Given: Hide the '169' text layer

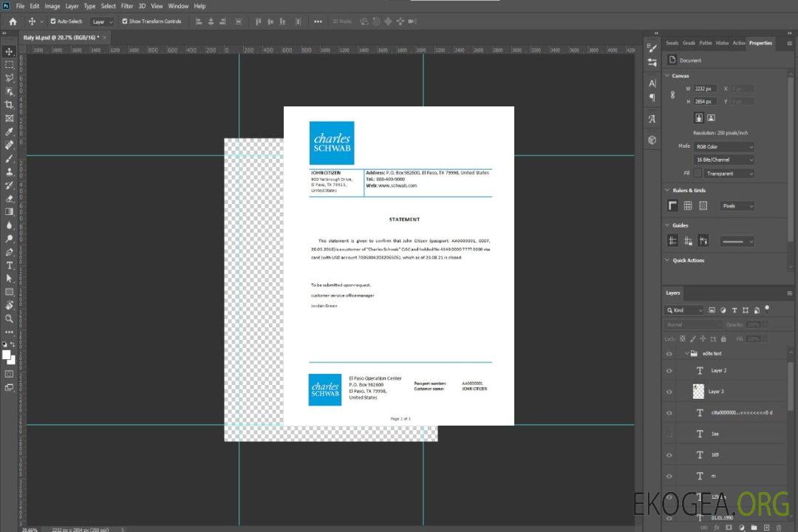Looking at the screenshot, I should [x=669, y=455].
